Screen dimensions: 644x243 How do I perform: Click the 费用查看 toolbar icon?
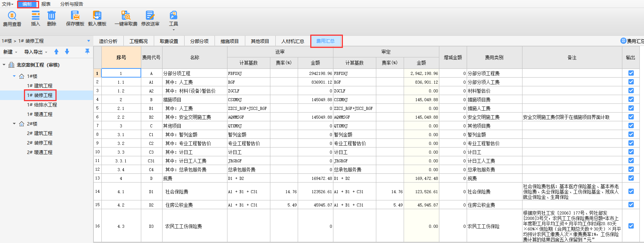[x=12, y=16]
